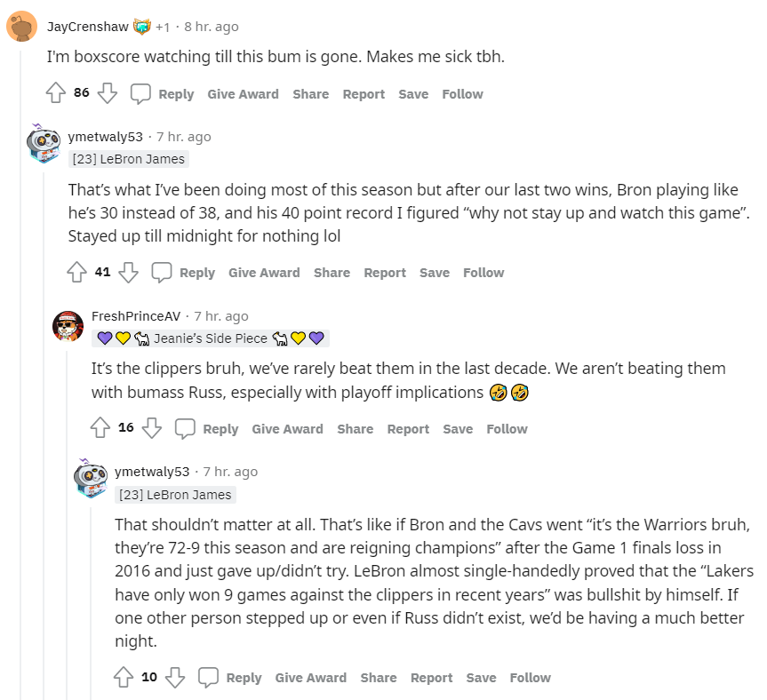
Task: Give Award to JayCrenshaw's comment
Action: click(243, 94)
